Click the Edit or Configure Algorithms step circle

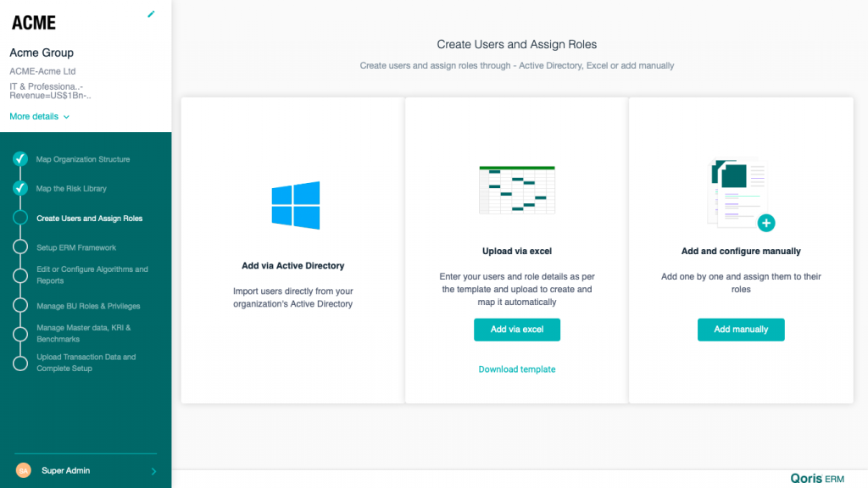20,275
